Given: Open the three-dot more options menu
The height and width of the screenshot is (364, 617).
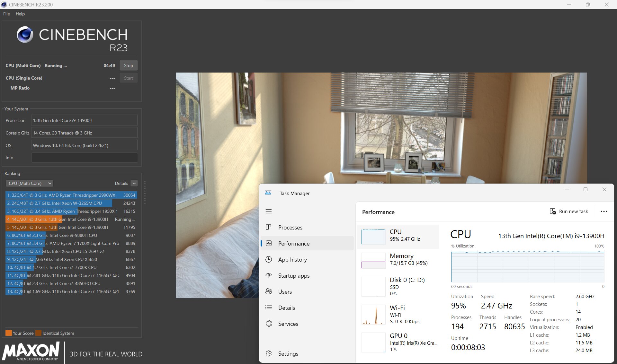Looking at the screenshot, I should [604, 211].
